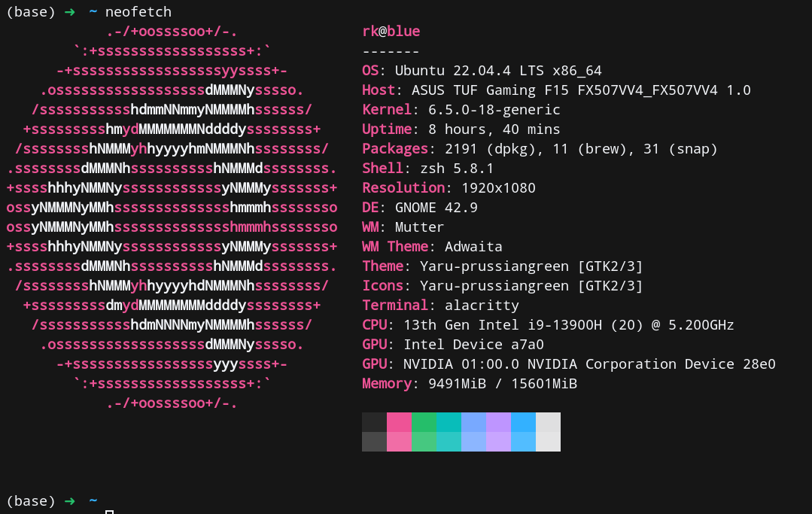
Task: Select the Kernel 6.5.0-18-generic line
Action: coord(461,110)
